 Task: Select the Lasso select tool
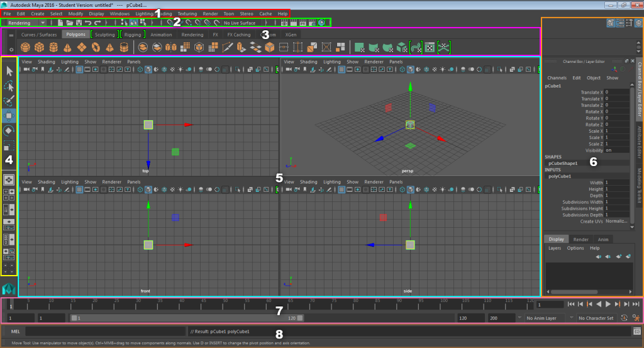9,86
